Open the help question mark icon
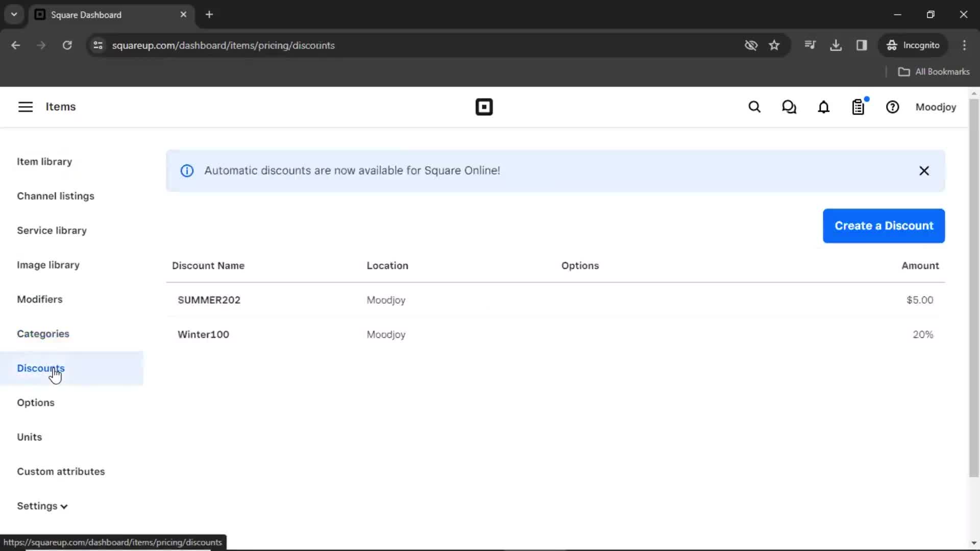 click(893, 107)
